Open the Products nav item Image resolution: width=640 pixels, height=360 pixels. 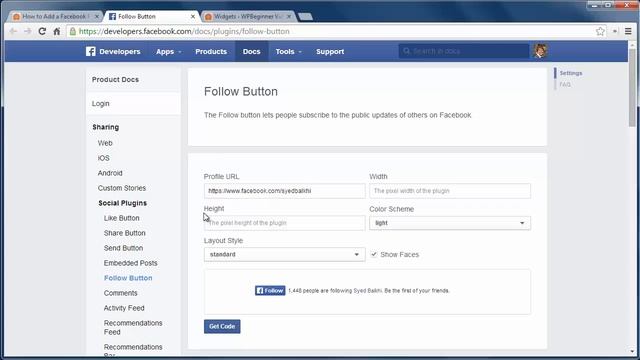click(211, 51)
